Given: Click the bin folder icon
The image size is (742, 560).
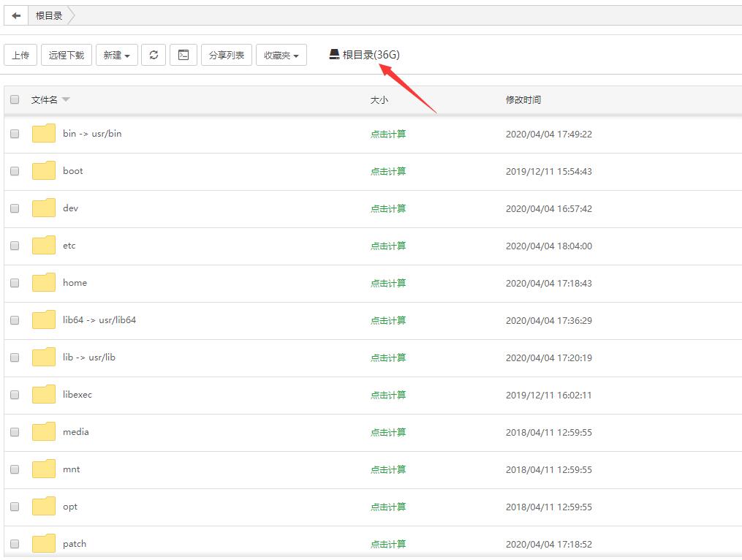Looking at the screenshot, I should (x=44, y=134).
